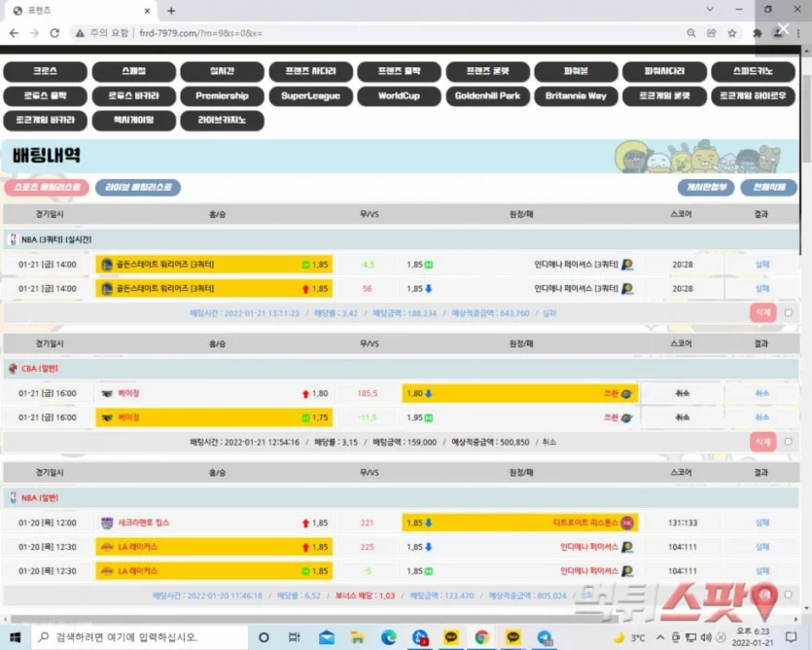The image size is (812, 650).
Task: Tick the checkbox for the 188,234 bet slip
Action: pyautogui.click(x=788, y=313)
